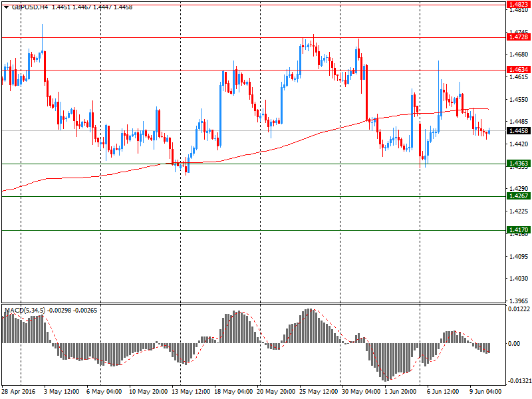
Task: Select the MACD scale value -0.01321
Action: tap(519, 381)
